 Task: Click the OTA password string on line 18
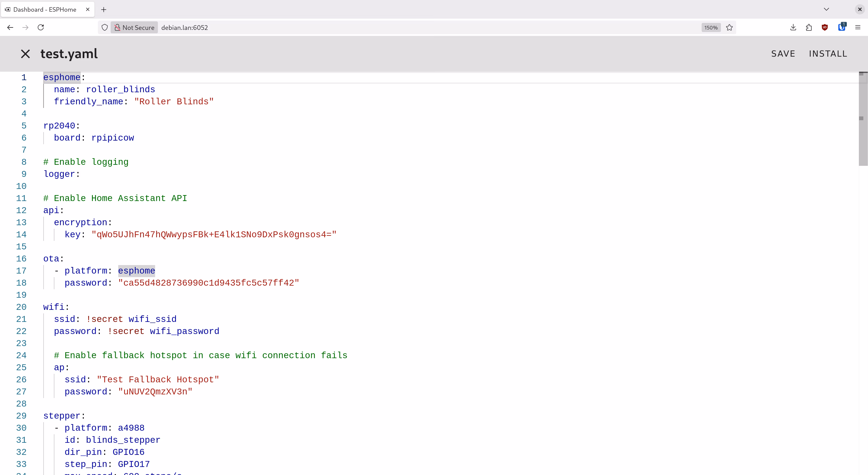(209, 283)
